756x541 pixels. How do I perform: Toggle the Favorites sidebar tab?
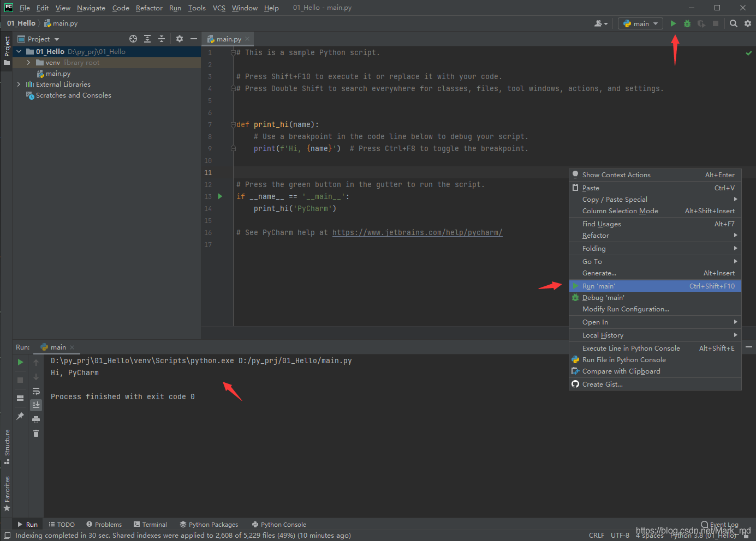point(7,494)
